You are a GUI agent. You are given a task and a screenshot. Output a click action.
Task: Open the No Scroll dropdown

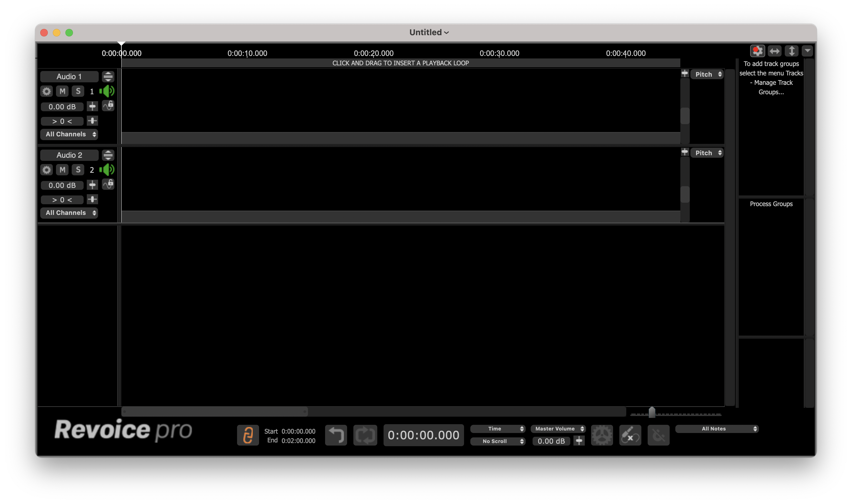coord(498,441)
